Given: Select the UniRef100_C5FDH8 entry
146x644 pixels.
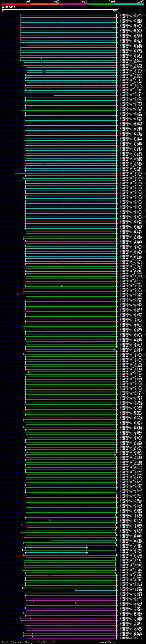Looking at the screenshot, I should point(131,294).
